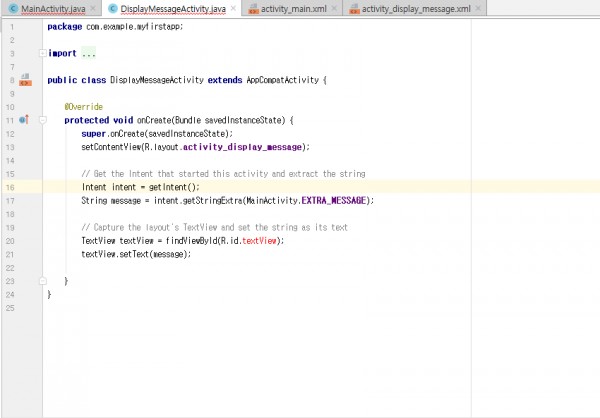
Task: Click the AppCompatActivity class name
Action: click(x=282, y=80)
